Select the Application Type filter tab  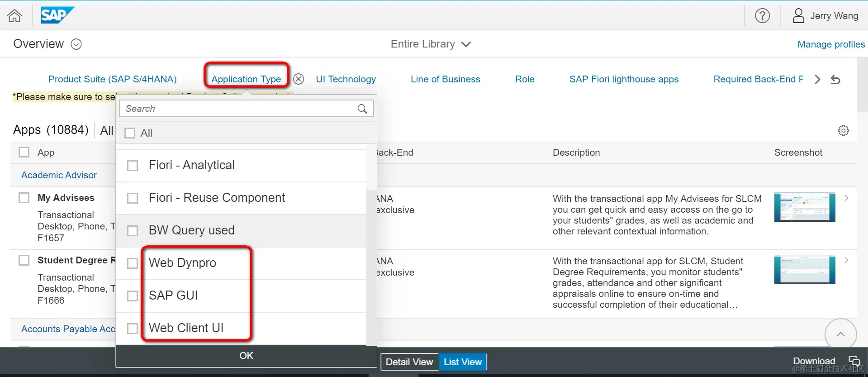pos(246,79)
